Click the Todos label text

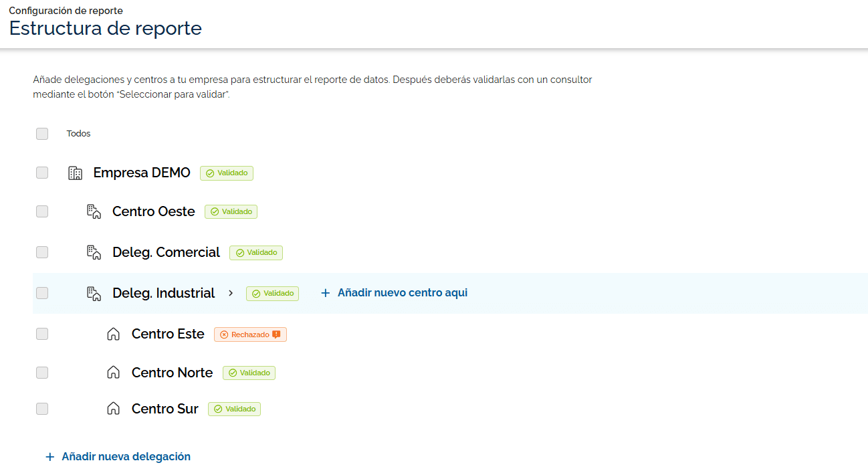[x=79, y=134]
